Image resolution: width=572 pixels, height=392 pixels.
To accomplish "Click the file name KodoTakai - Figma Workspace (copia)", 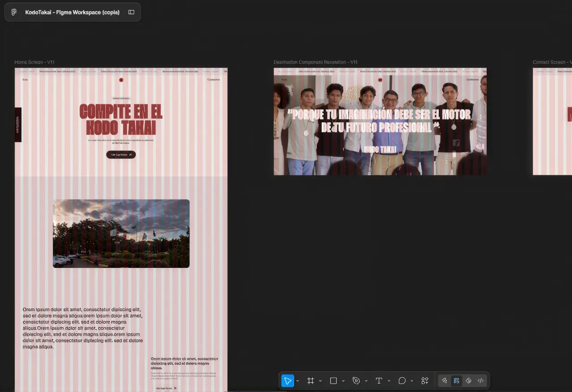I will [72, 13].
